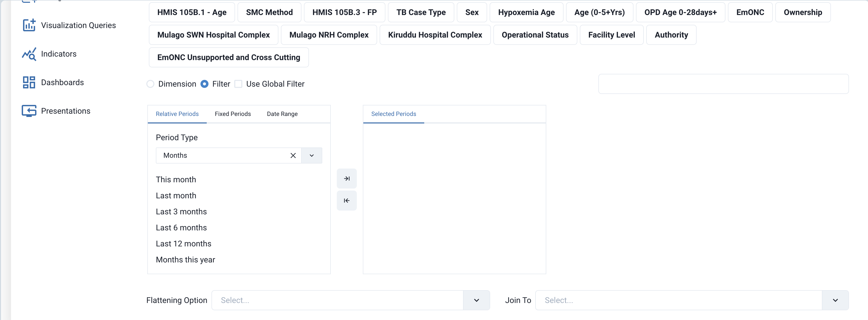Switch to Fixed Periods tab

point(233,114)
